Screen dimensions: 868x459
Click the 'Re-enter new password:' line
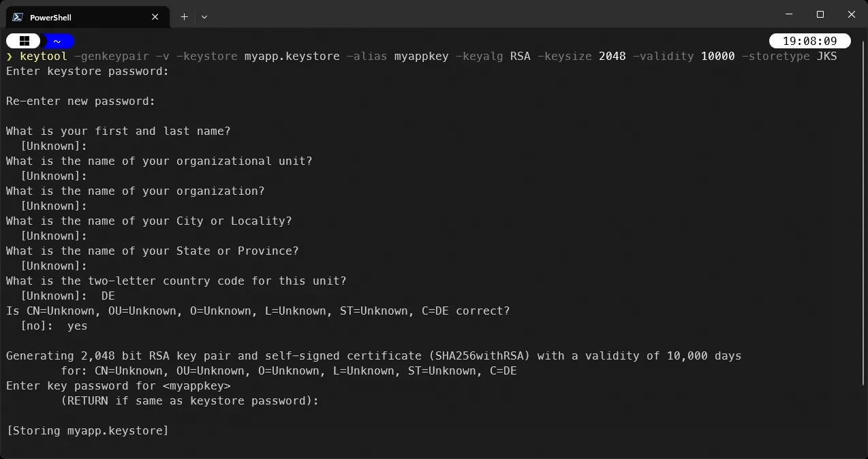[80, 101]
